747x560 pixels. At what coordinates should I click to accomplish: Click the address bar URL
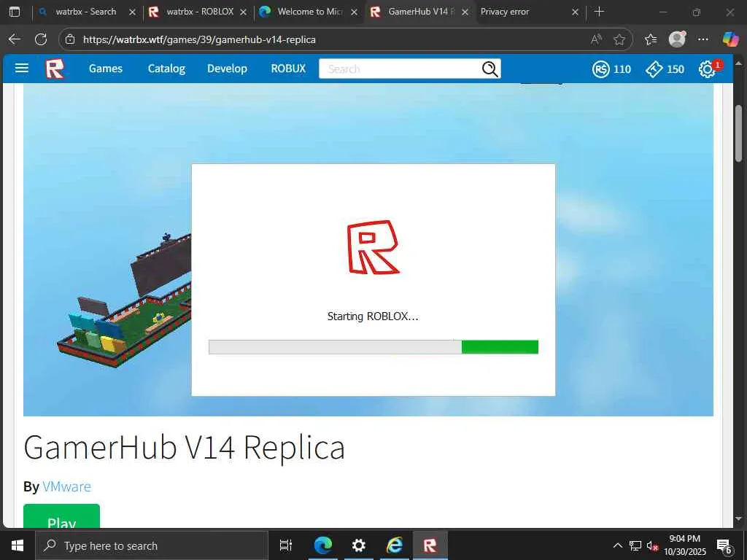pos(199,39)
